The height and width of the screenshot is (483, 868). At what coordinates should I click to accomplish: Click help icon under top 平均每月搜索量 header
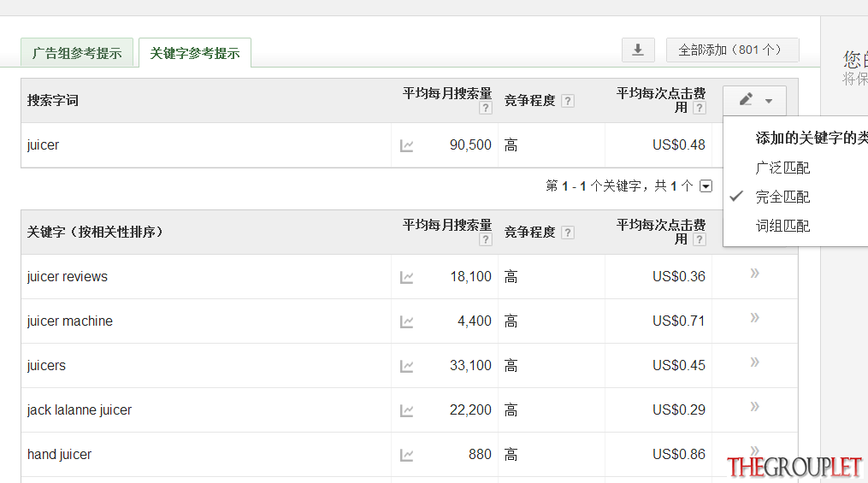tap(486, 108)
